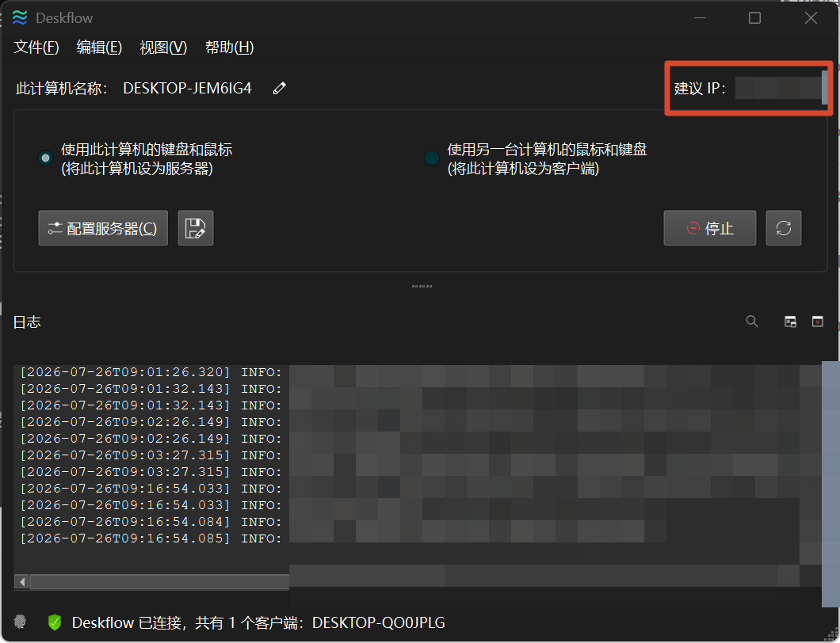Close the Deskflow window
The image size is (840, 643).
point(811,17)
